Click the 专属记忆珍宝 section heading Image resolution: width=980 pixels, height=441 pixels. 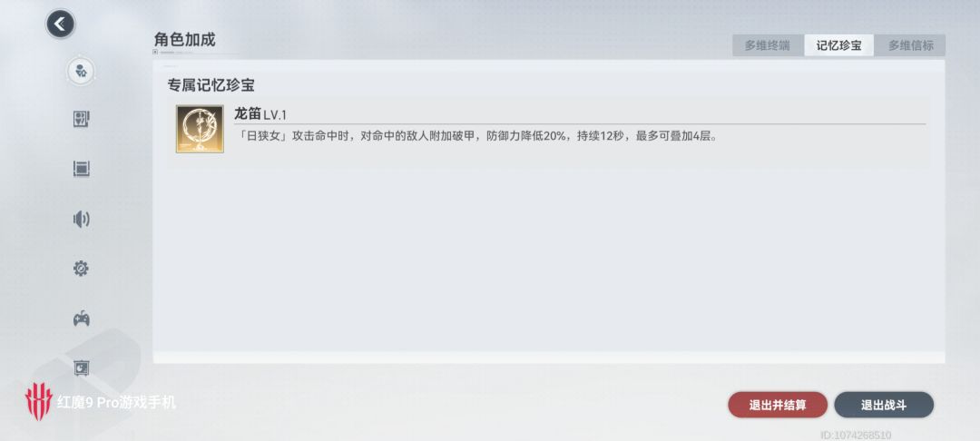pyautogui.click(x=211, y=85)
